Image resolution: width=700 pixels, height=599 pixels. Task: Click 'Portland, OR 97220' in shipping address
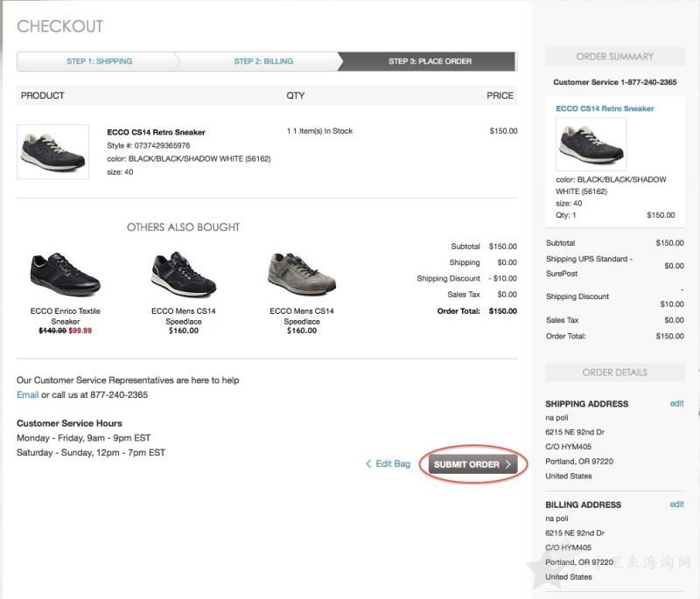click(579, 461)
